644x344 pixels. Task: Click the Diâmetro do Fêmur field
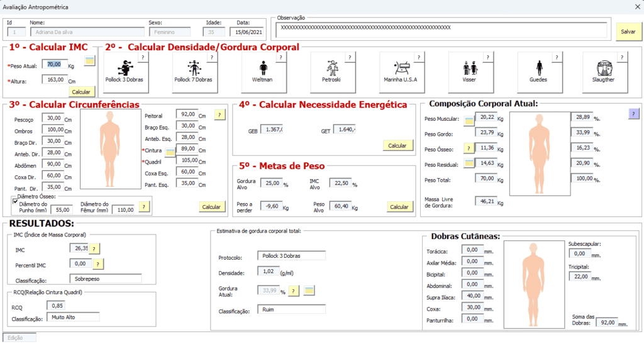(x=123, y=210)
